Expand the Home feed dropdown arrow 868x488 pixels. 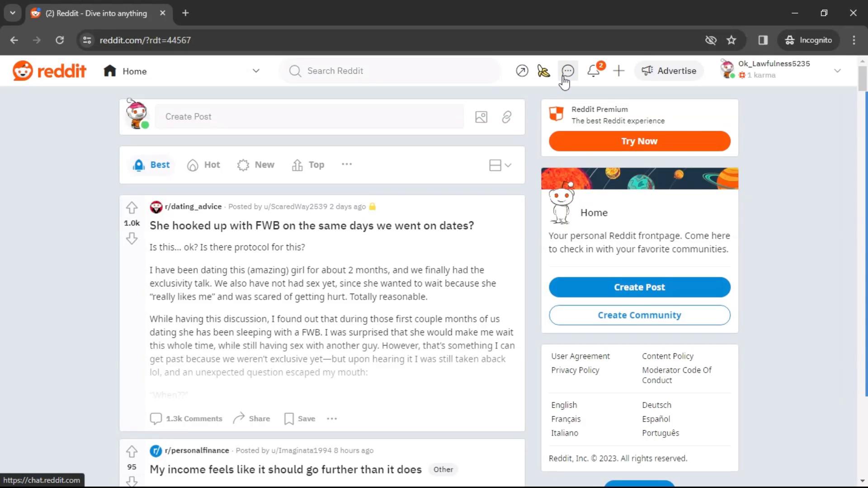256,71
